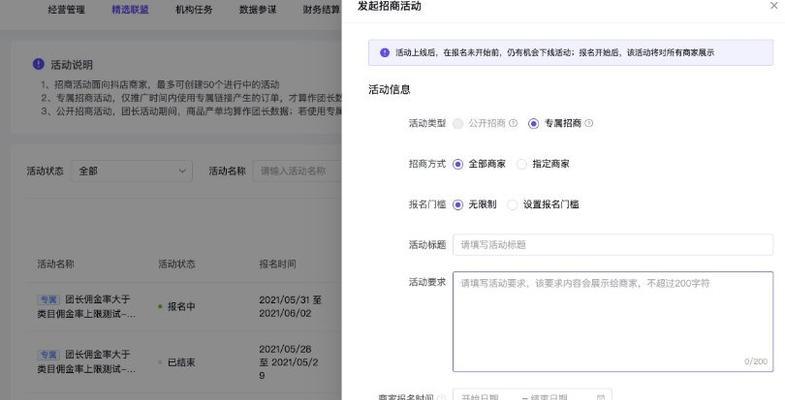Viewport: 785px width, 400px height.
Task: Select 公开招商 radio button
Action: coord(458,123)
